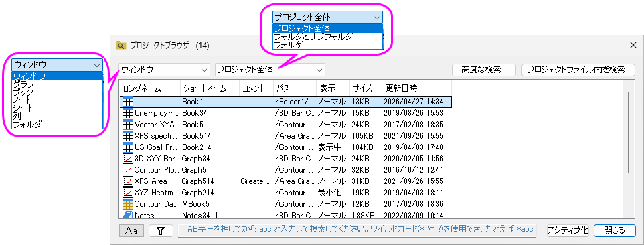Select the Vector XYA... long name entry
Image resolution: width=644 pixels, height=245 pixels.
[157, 125]
